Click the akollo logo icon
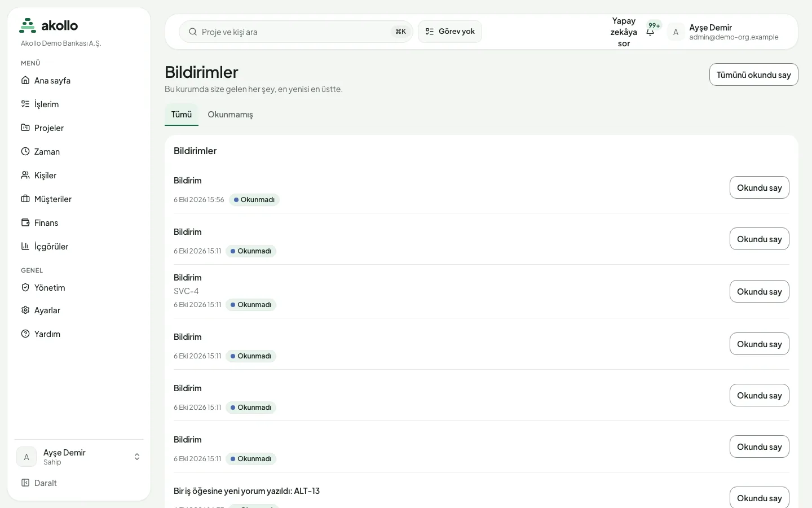The height and width of the screenshot is (508, 812). pyautogui.click(x=28, y=25)
